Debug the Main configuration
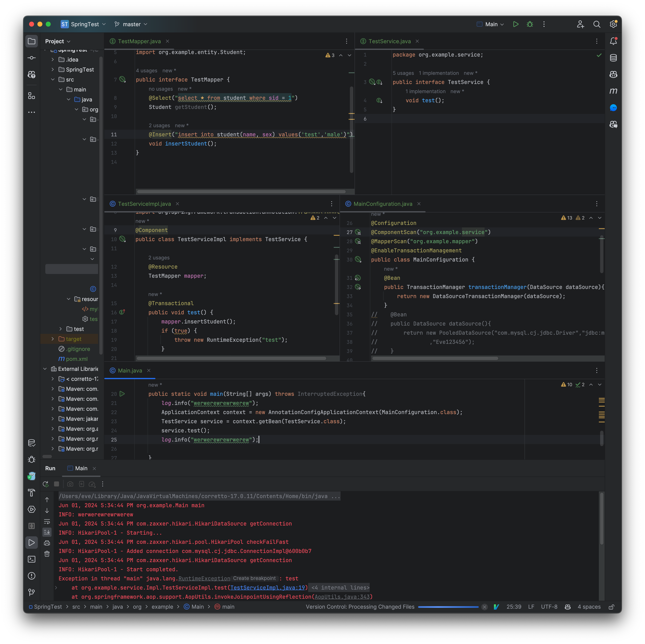Image resolution: width=645 pixels, height=644 pixels. [x=530, y=24]
